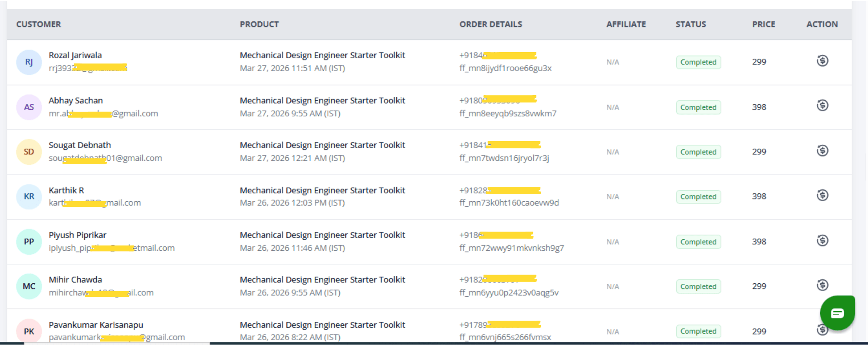Click refund icon for Abhay Sachan order
868x355 pixels.
pyautogui.click(x=822, y=106)
